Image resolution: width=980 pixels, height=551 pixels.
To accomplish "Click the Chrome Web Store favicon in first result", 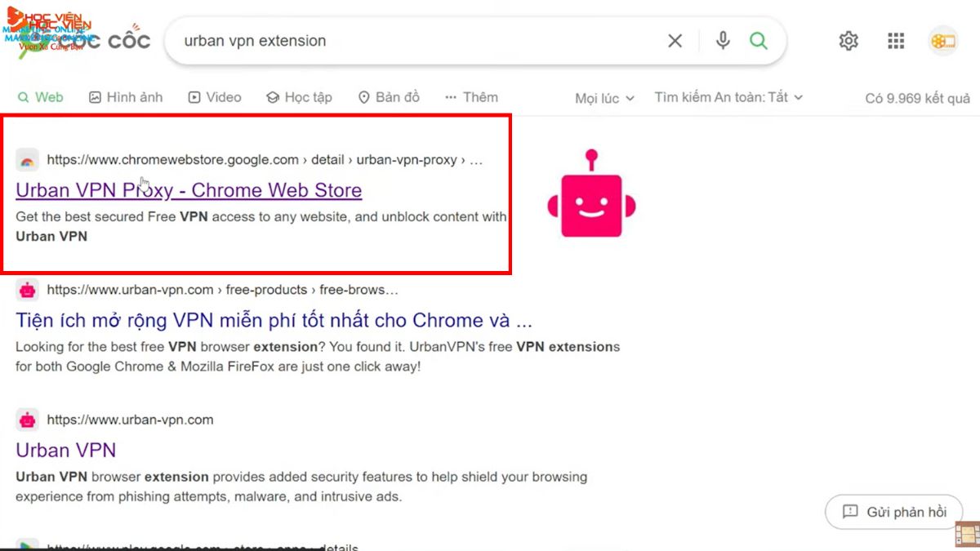I will 28,160.
